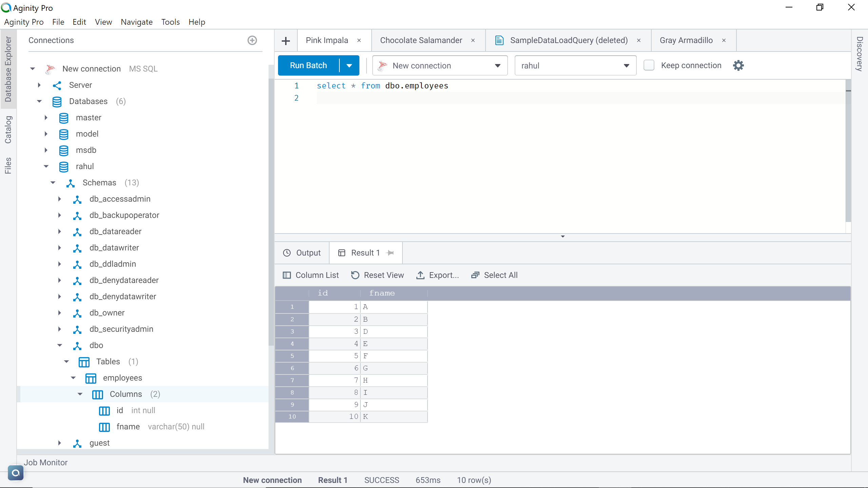Click the add connection plus icon
The height and width of the screenshot is (488, 868).
click(252, 40)
